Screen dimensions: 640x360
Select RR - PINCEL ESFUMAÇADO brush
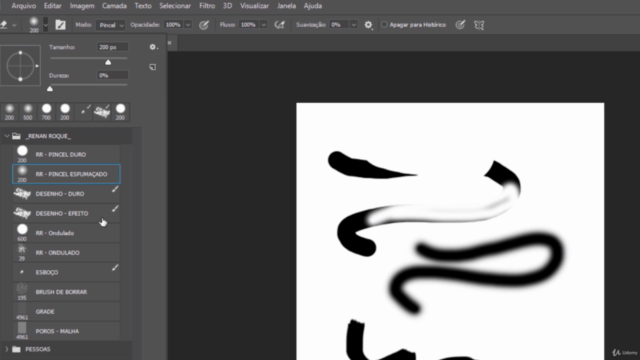(66, 174)
